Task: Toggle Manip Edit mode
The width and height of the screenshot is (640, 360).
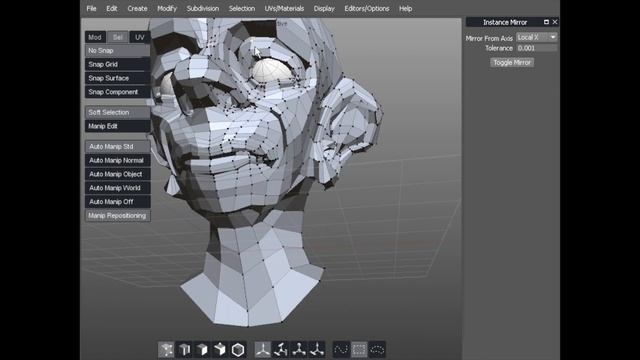Action: (118, 126)
